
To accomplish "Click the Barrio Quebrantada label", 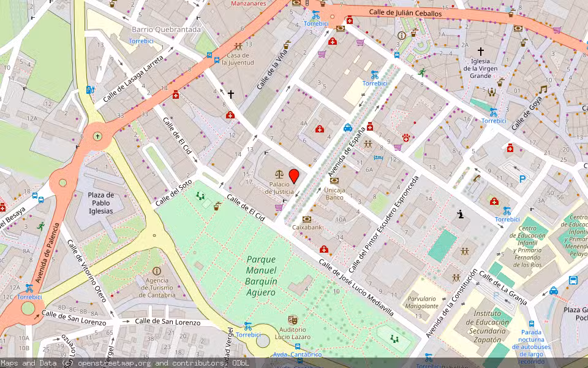I will (x=166, y=29).
